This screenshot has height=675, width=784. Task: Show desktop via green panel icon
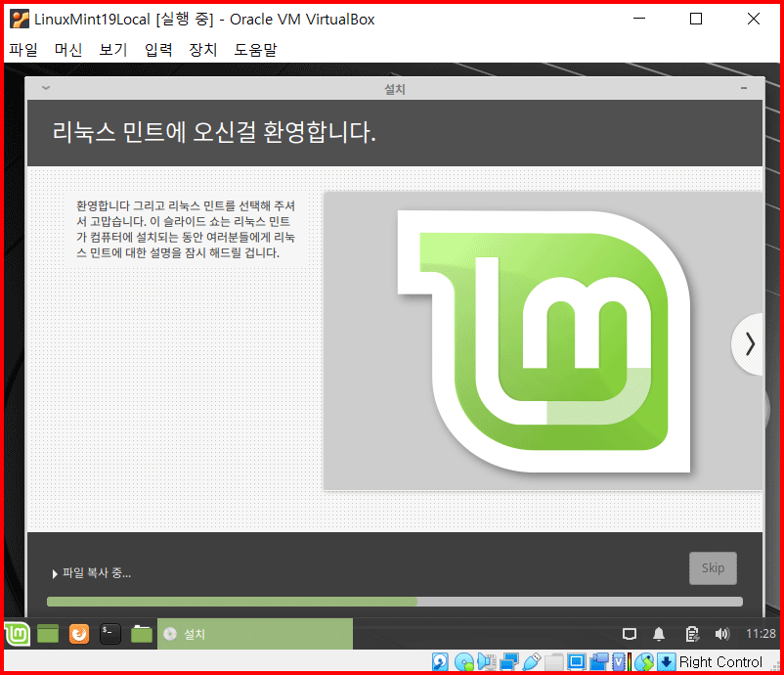[48, 634]
